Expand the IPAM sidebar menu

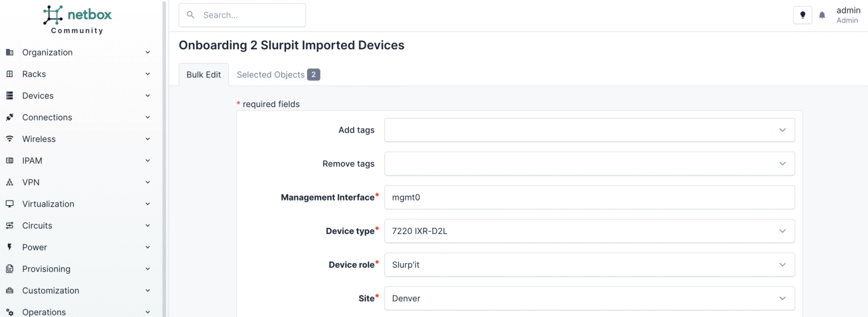78,160
